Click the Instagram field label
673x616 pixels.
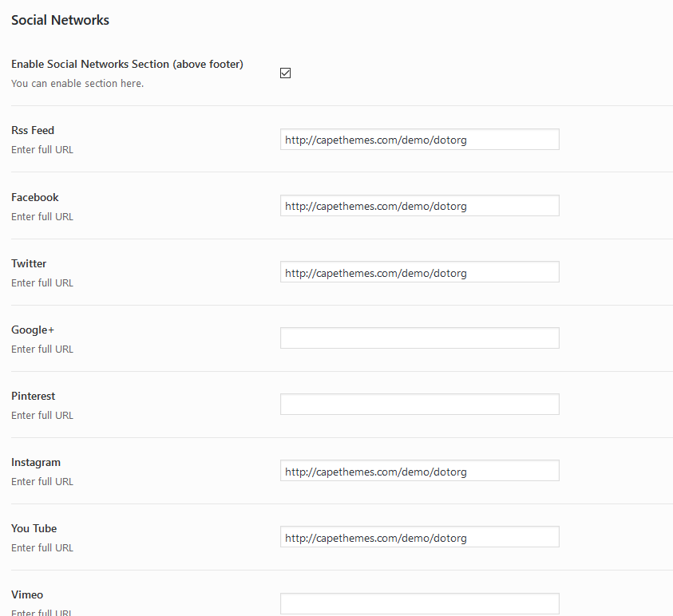(x=36, y=462)
